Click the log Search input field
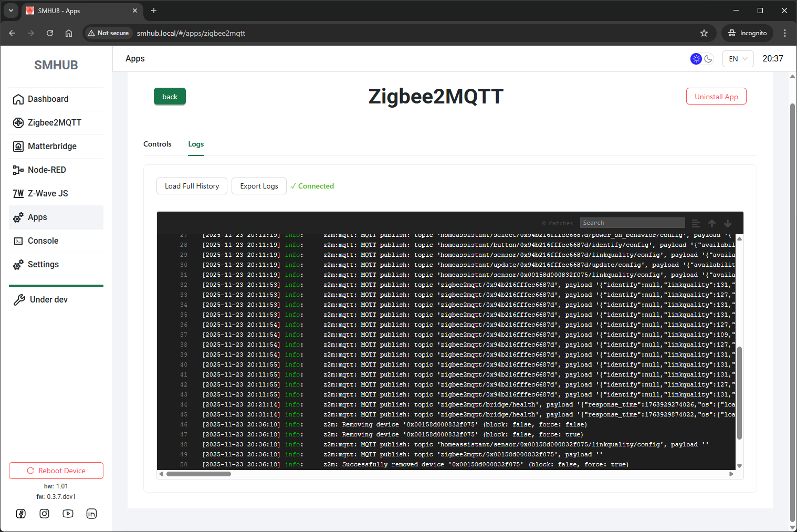This screenshot has height=532, width=797. 632,223
